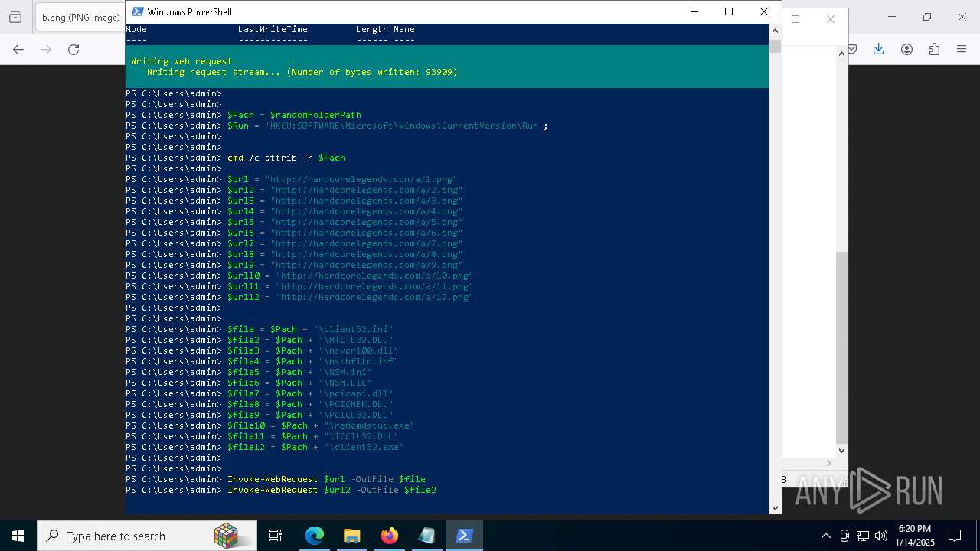The width and height of the screenshot is (980, 551).
Task: Click the PowerShell vertical scrollbar thumb
Action: tap(775, 46)
